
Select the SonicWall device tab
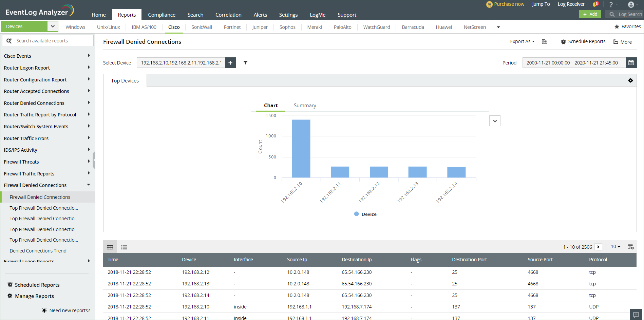[202, 27]
